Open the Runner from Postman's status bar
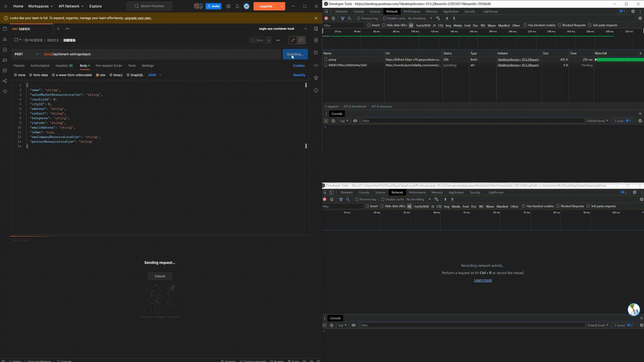Screen dimensions: 644x362 pyautogui.click(x=277, y=361)
